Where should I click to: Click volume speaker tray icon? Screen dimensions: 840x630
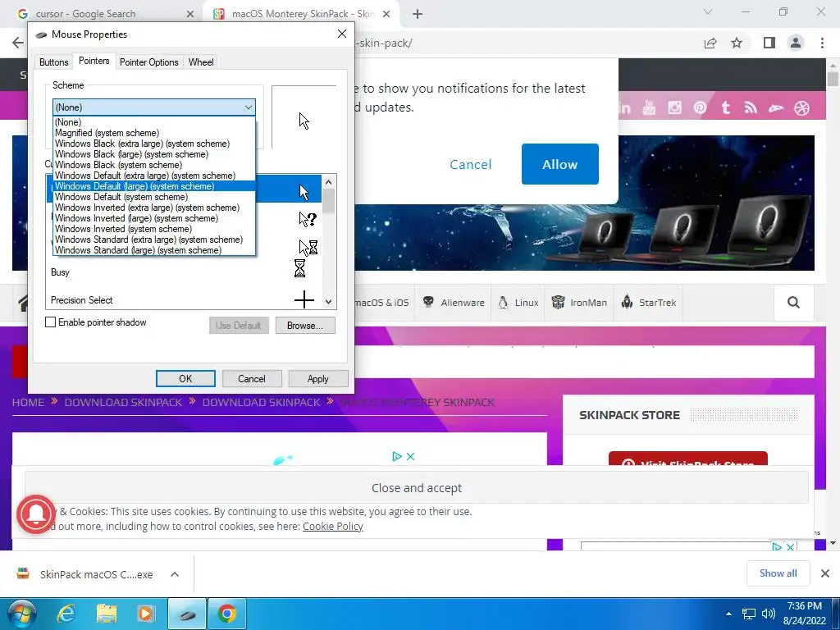[x=768, y=614]
